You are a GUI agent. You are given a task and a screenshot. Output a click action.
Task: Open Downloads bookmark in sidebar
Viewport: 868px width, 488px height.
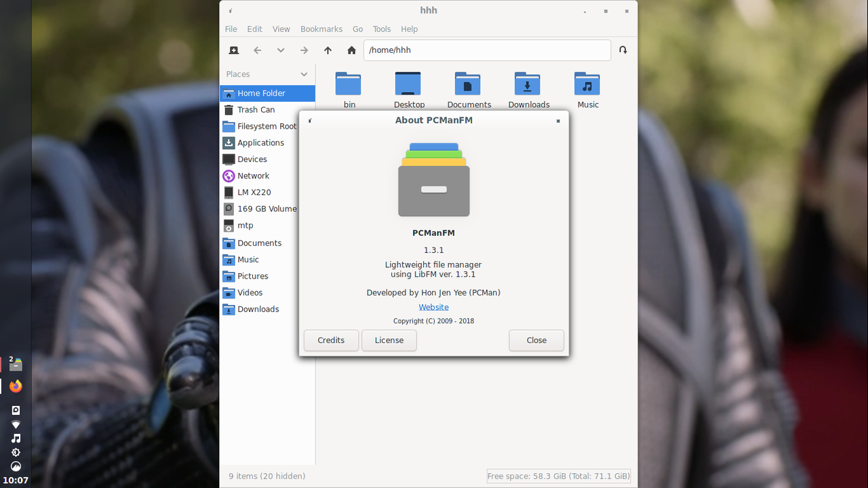[x=267, y=309]
